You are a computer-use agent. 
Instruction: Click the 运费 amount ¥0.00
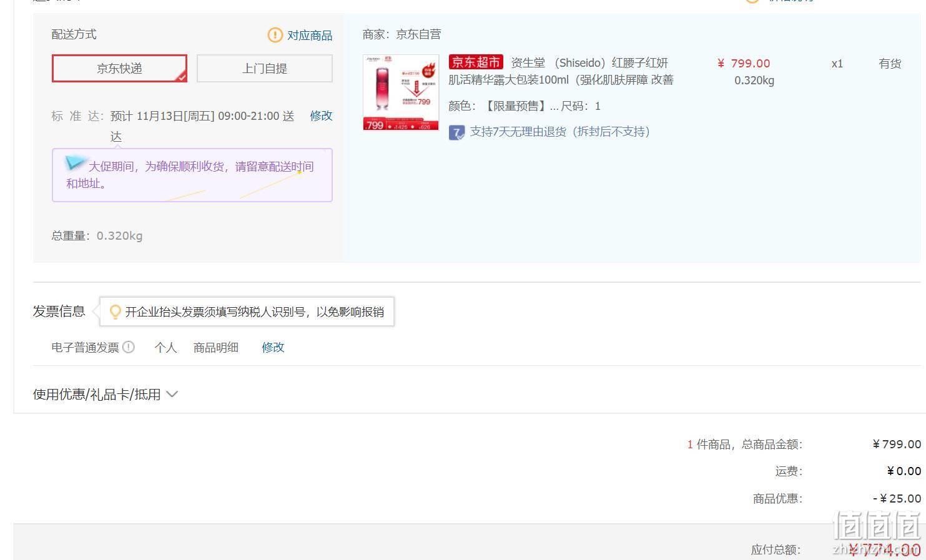pos(904,471)
